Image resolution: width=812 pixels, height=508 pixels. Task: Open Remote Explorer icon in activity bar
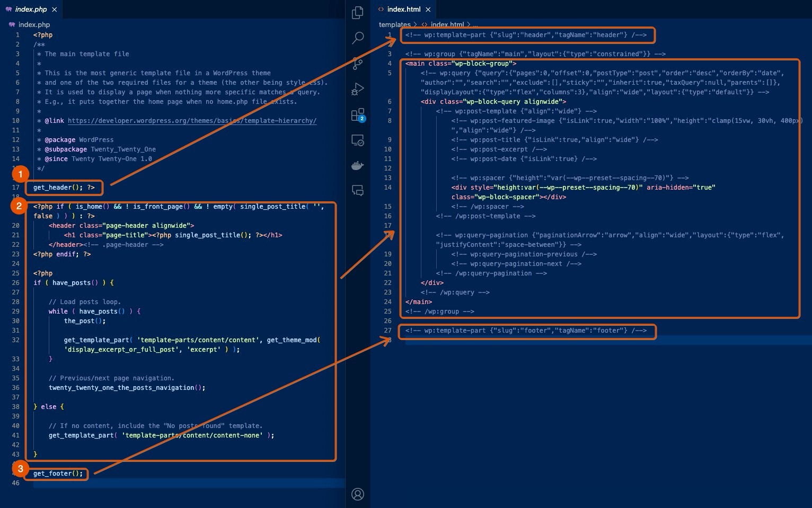tap(358, 140)
